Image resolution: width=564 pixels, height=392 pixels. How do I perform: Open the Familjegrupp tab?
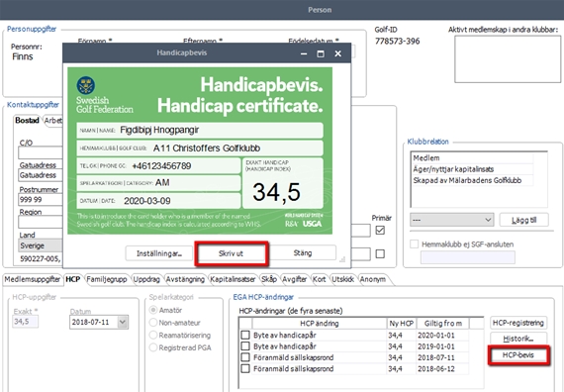click(107, 279)
